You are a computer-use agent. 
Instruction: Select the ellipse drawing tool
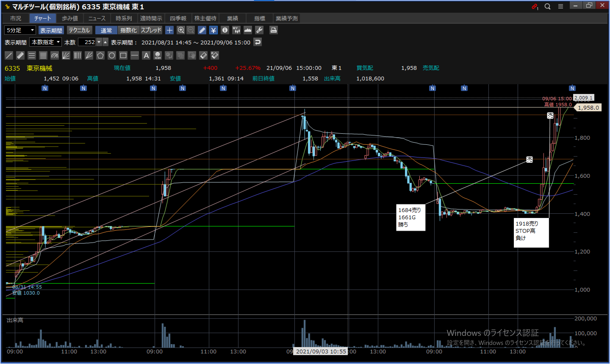click(112, 56)
